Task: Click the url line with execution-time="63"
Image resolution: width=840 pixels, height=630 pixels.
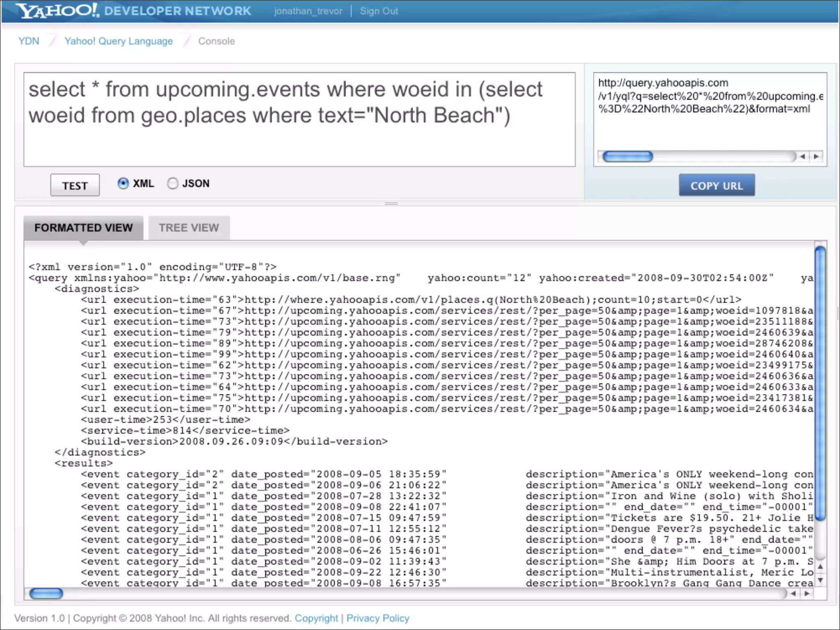Action: tap(411, 300)
